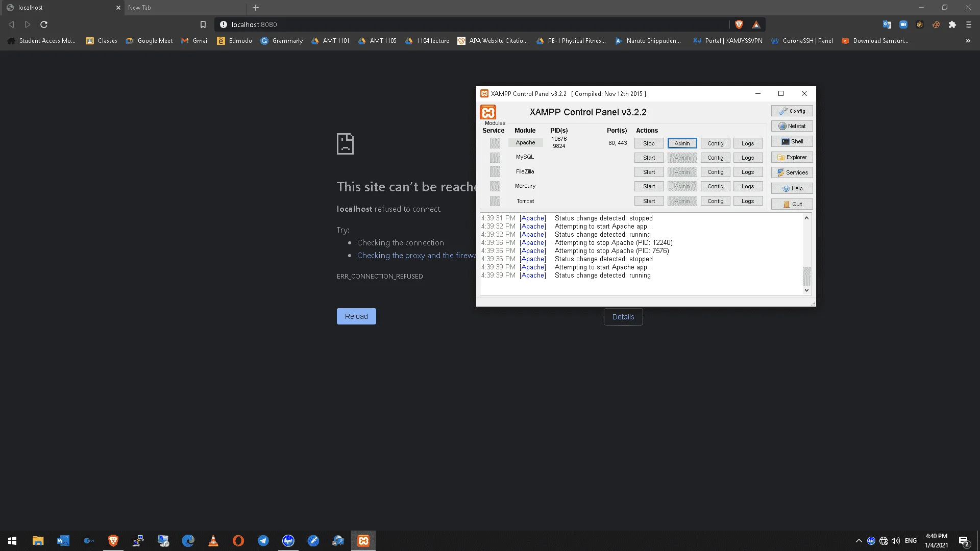View Tomcat Logs
This screenshot has height=551, width=980.
click(748, 201)
